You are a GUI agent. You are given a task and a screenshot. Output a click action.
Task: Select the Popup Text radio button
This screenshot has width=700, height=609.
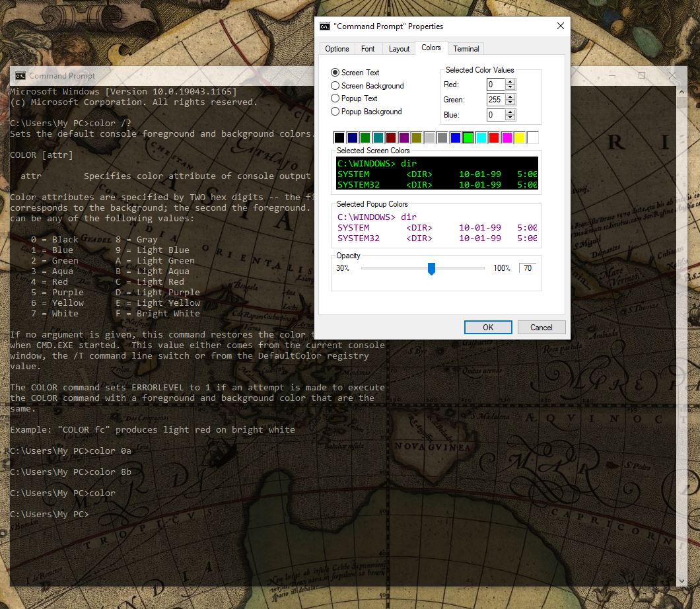[x=336, y=98]
